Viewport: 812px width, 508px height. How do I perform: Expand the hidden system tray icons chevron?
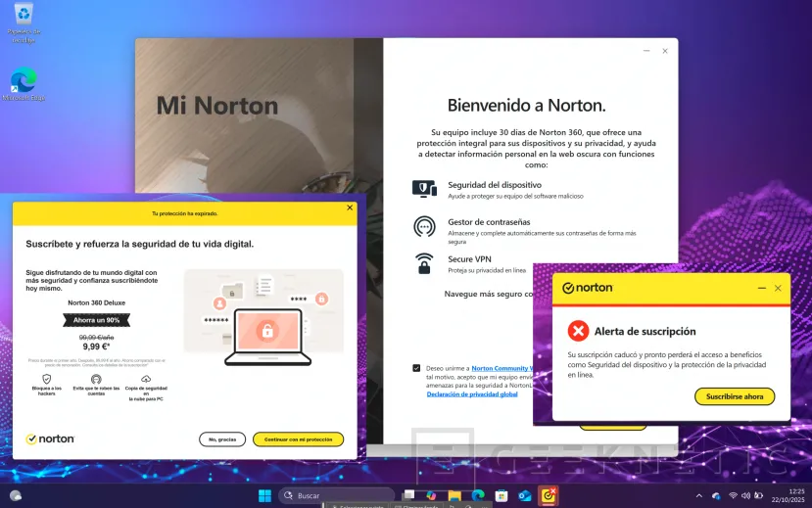click(x=698, y=495)
